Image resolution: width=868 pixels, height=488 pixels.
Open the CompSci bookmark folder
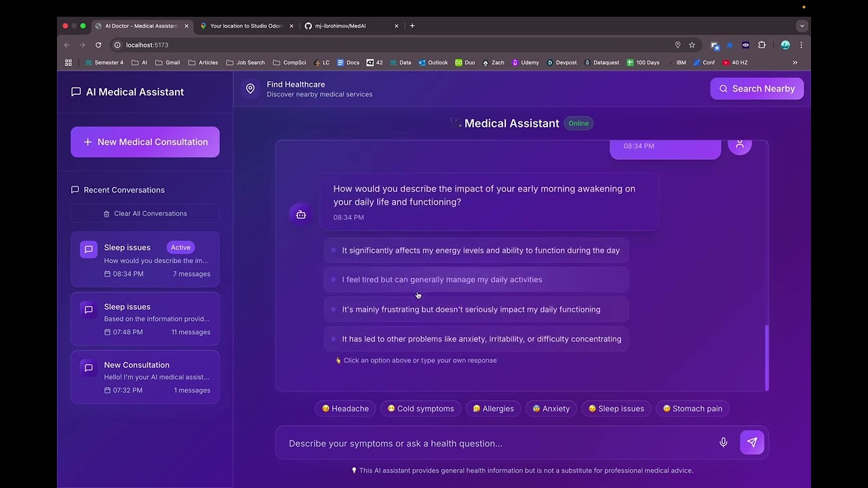290,62
